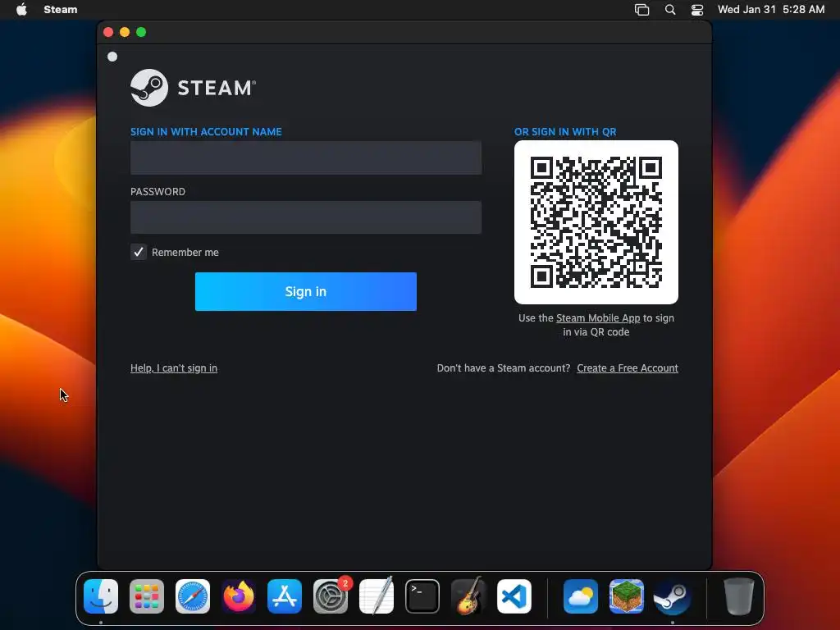Click the SIGN IN WITH ACCOUNT NAME label
840x630 pixels.
click(x=206, y=132)
